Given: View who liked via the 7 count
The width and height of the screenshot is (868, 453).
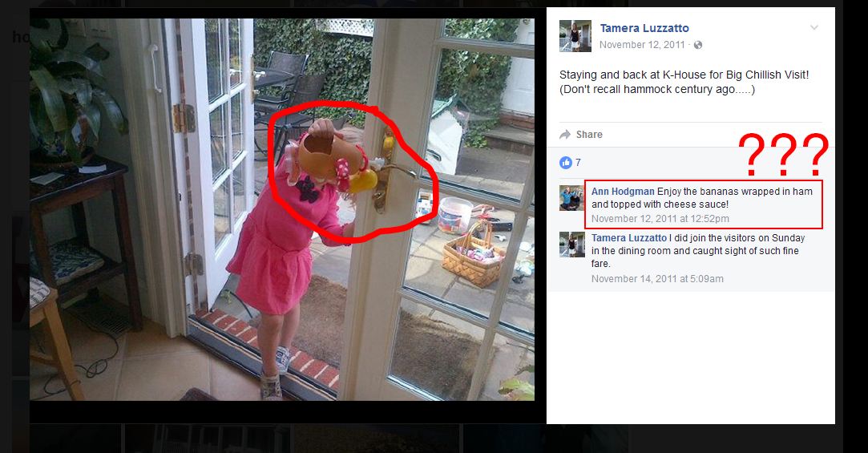Looking at the screenshot, I should pyautogui.click(x=578, y=162).
